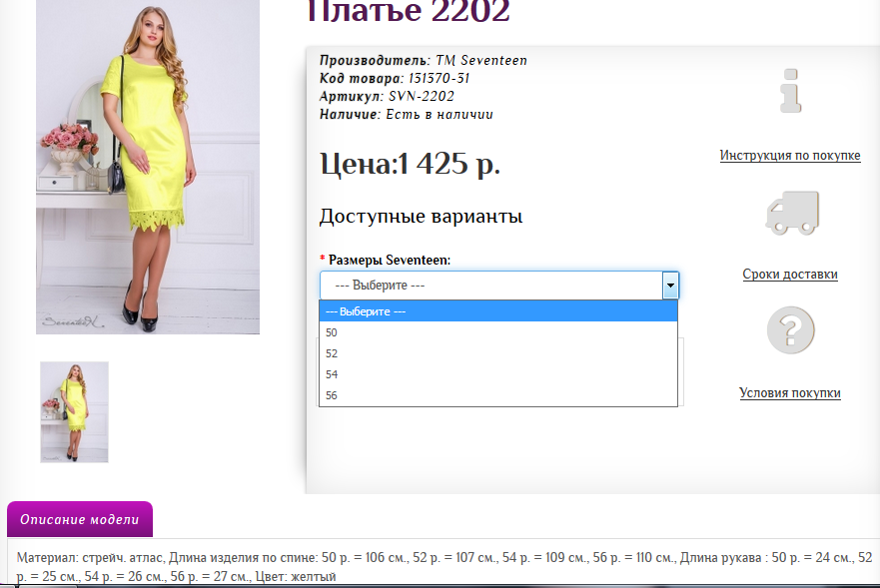Open the "Инструкция по покупке" link

(790, 156)
